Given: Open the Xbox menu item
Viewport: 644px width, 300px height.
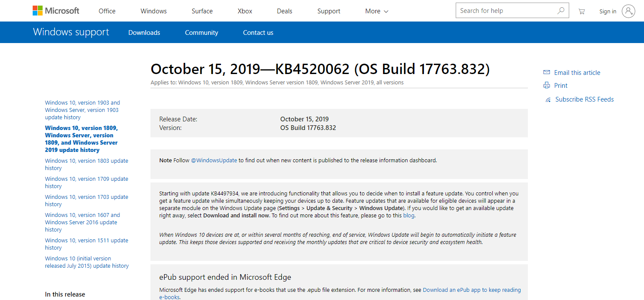Looking at the screenshot, I should (x=245, y=11).
